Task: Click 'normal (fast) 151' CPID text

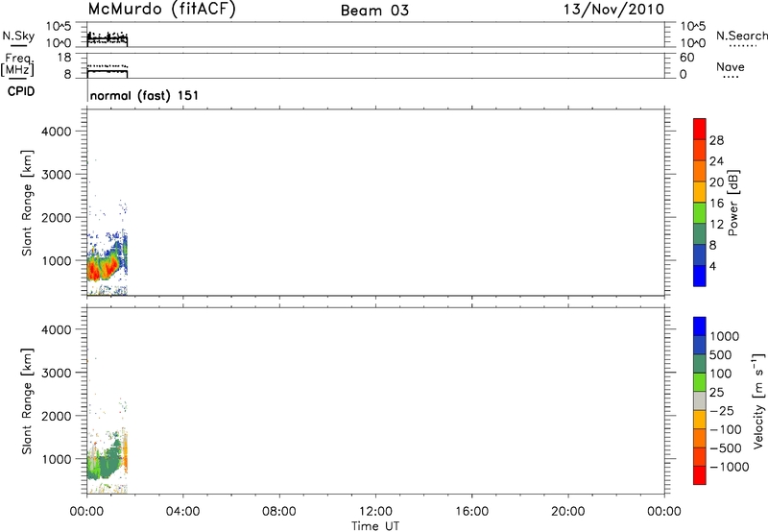Action: (x=145, y=95)
